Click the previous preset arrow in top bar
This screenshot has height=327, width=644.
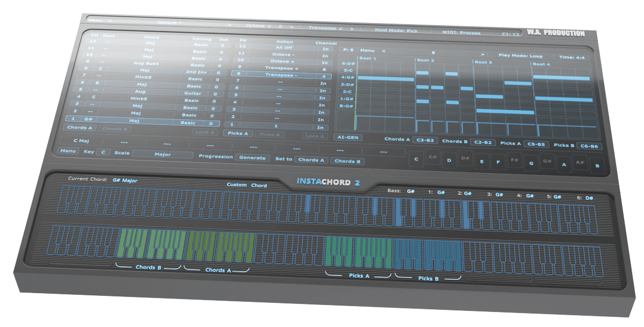coord(111,21)
